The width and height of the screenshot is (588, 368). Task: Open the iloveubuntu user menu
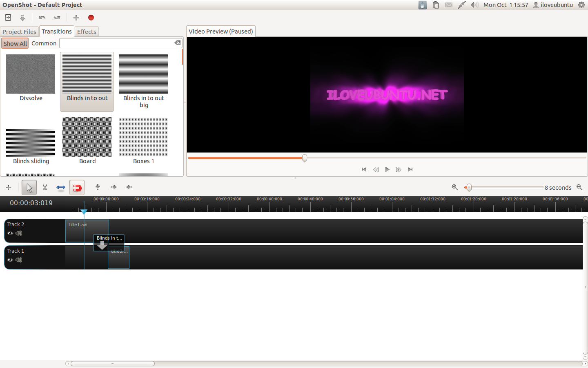click(553, 5)
